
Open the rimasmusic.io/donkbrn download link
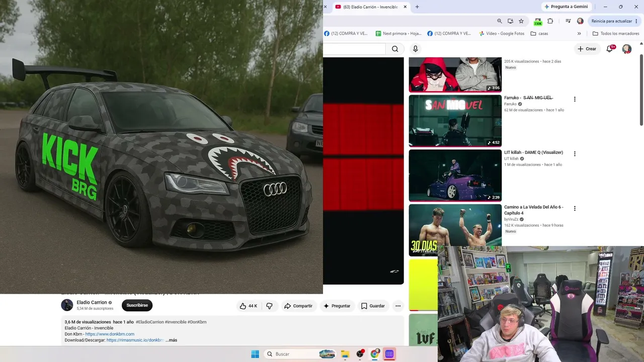click(135, 340)
